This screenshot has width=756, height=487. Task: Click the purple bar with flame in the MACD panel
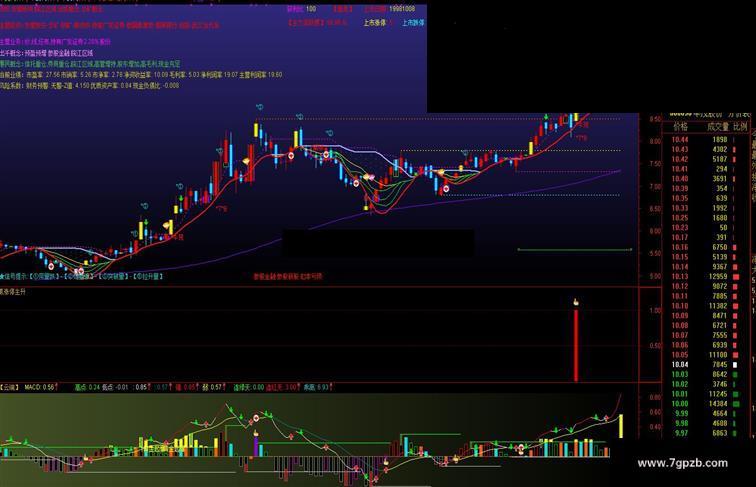(256, 446)
